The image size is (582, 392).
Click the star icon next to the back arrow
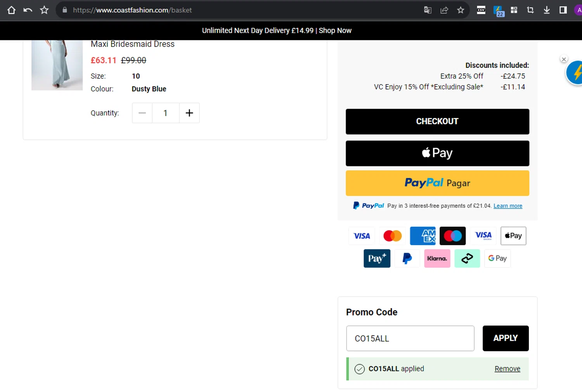44,10
